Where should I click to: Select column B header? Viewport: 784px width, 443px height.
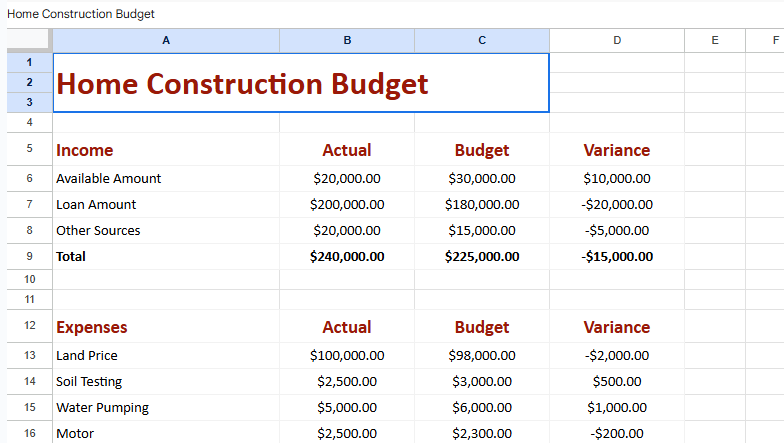[x=347, y=40]
